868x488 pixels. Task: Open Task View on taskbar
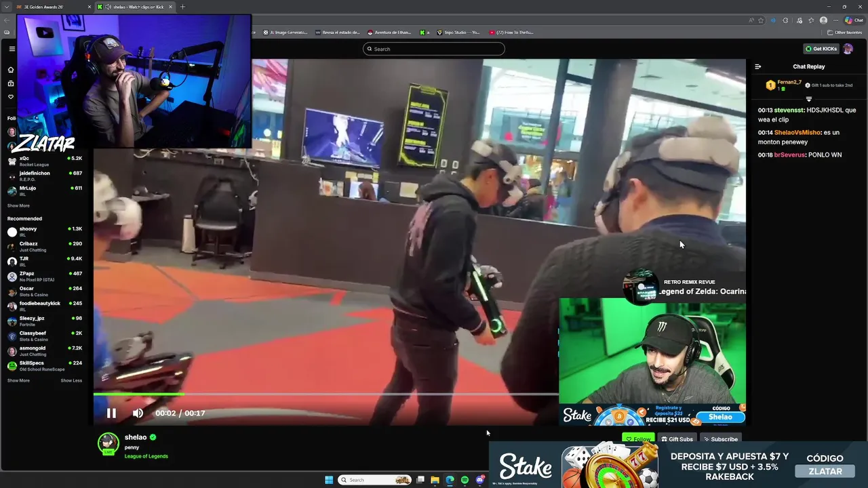[420, 480]
